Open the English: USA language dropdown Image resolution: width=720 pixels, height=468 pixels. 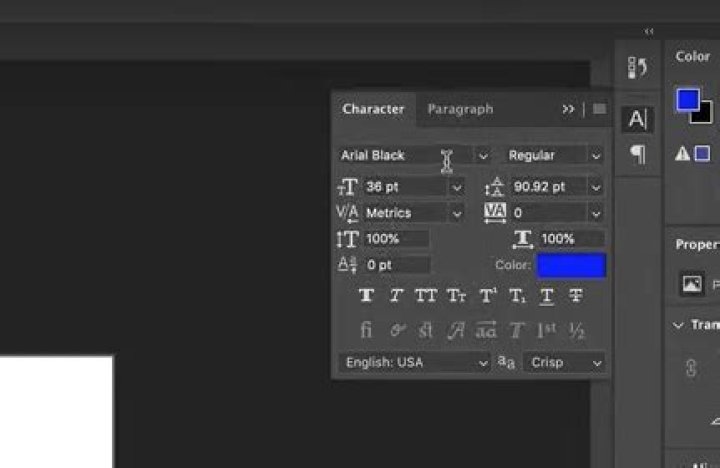(x=414, y=363)
